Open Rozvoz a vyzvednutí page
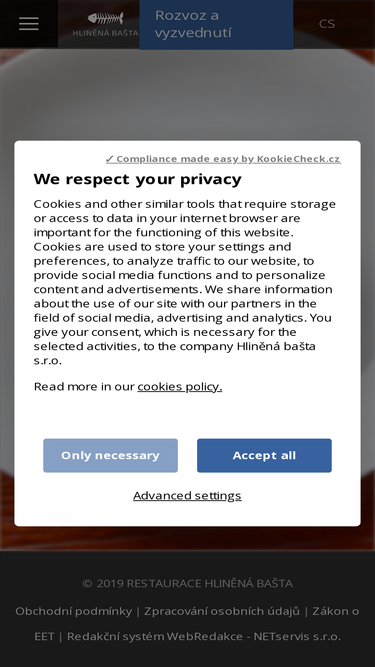 tap(216, 24)
